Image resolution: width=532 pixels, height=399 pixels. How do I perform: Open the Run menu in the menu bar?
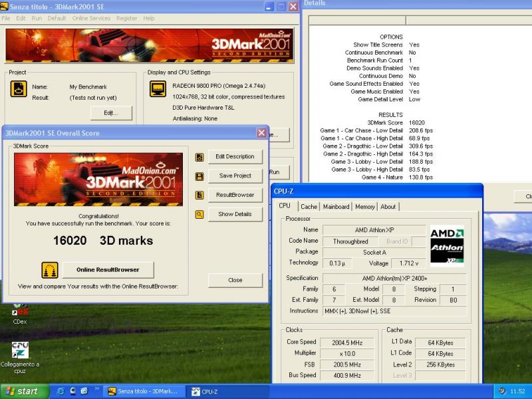click(37, 19)
